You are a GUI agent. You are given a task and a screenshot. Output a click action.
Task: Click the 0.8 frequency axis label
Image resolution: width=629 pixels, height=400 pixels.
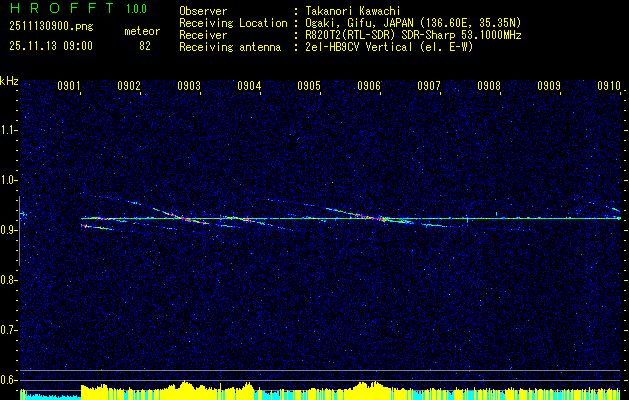pos(10,280)
